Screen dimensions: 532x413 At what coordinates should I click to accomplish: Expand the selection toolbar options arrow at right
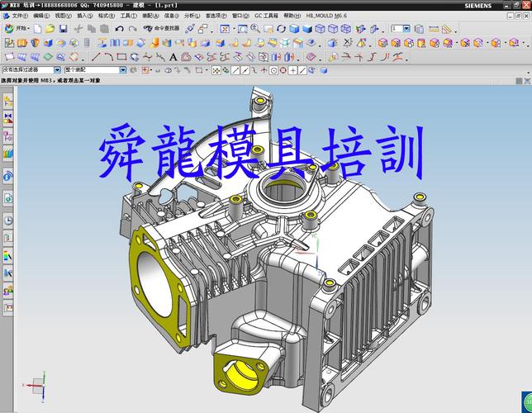click(x=528, y=73)
